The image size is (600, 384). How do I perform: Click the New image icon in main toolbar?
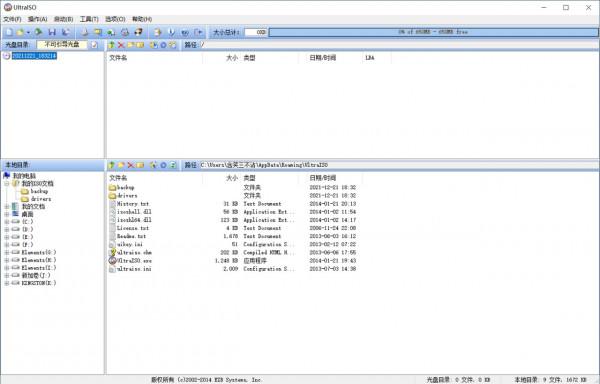[x=9, y=33]
